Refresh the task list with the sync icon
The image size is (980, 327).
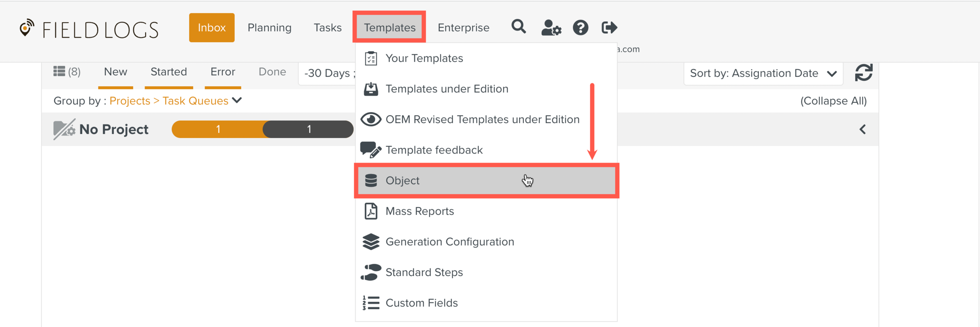pyautogui.click(x=864, y=73)
